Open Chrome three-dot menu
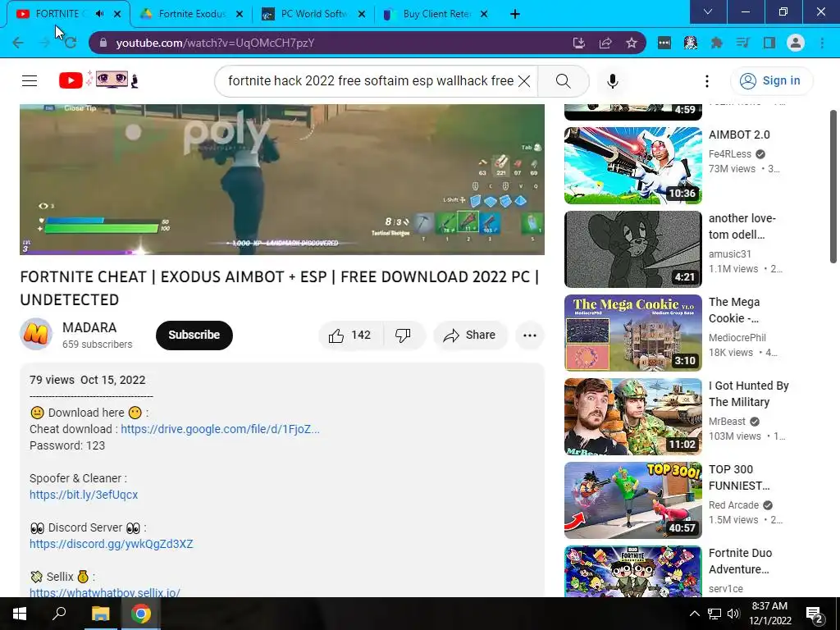The height and width of the screenshot is (630, 840). point(822,43)
